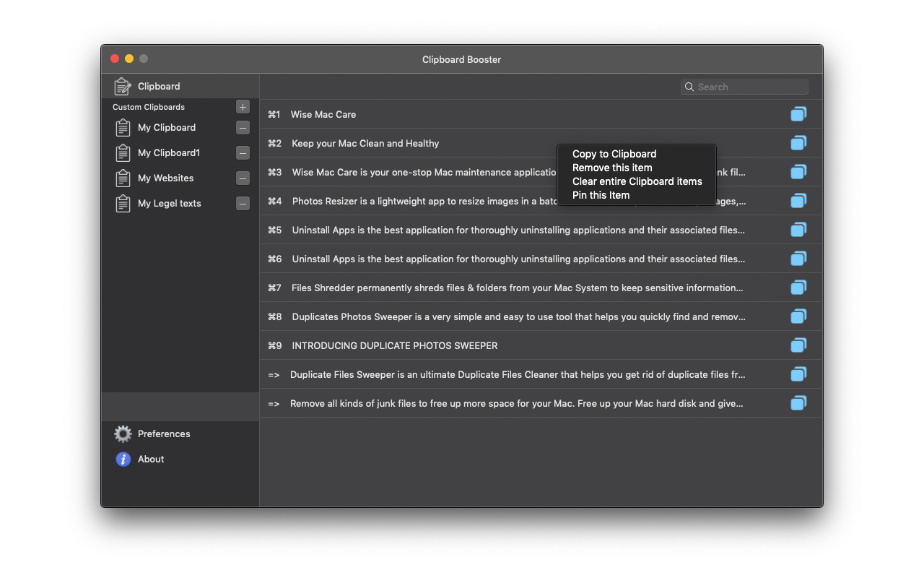The height and width of the screenshot is (578, 924).
Task: Click the Clipboard notepad icon in sidebar
Action: pos(123,87)
